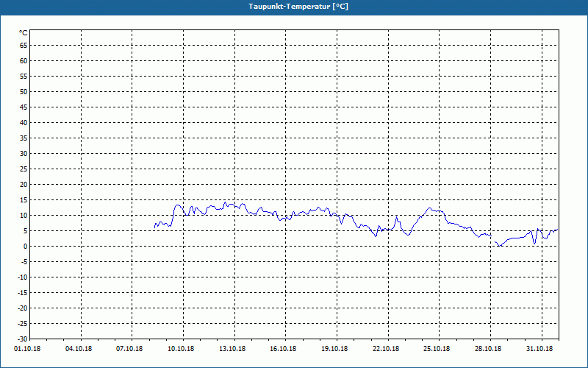This screenshot has height=368, width=588.
Task: Click the y-axis label '50'
Action: point(24,91)
